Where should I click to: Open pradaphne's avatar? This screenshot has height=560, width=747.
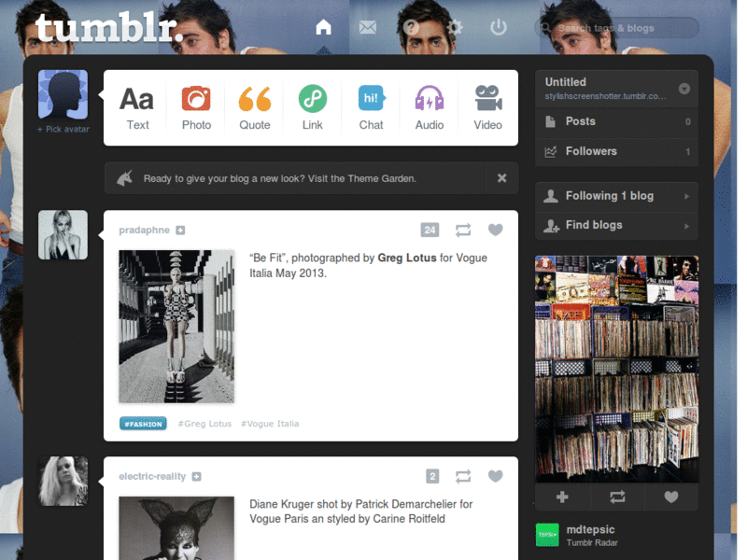(x=63, y=235)
